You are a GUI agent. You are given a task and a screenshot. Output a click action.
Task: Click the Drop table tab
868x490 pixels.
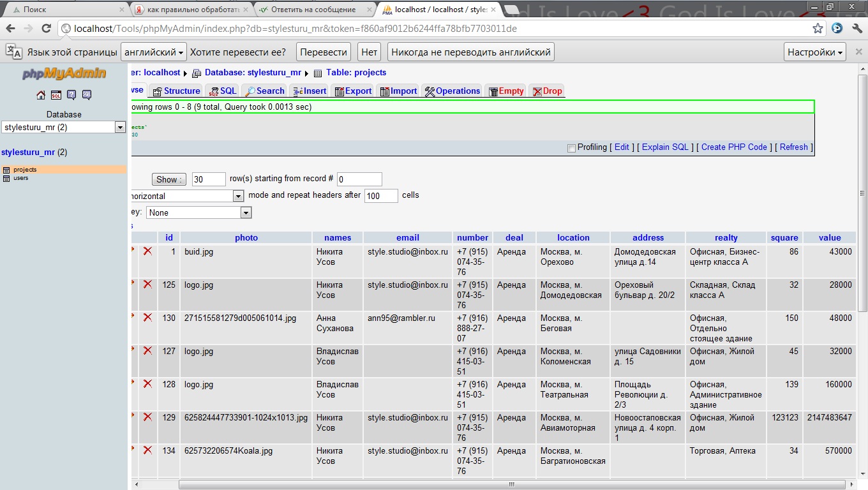point(548,91)
